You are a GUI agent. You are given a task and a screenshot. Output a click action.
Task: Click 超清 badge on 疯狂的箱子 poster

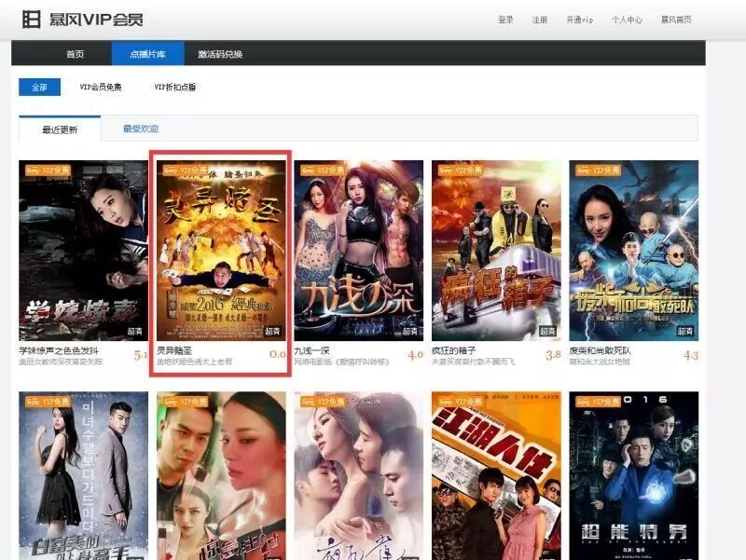547,331
